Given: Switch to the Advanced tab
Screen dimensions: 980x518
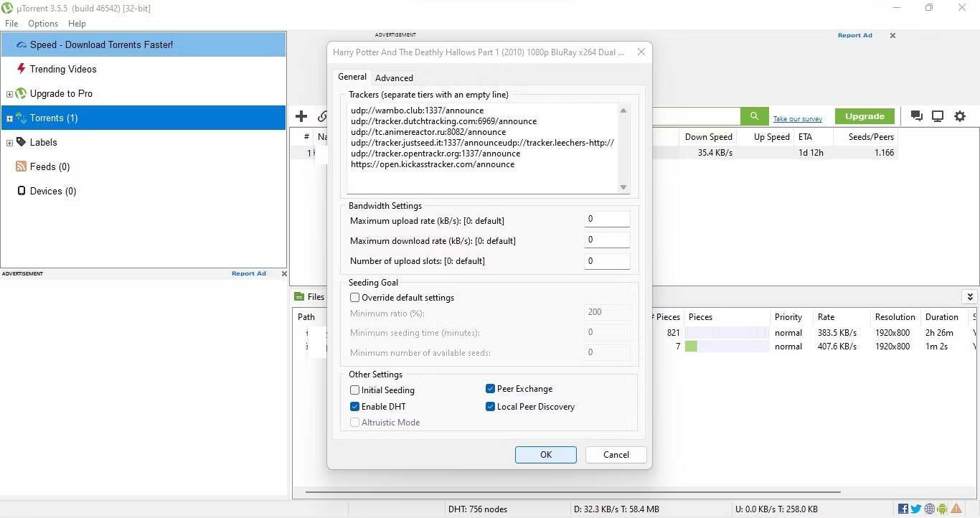Looking at the screenshot, I should pos(394,77).
